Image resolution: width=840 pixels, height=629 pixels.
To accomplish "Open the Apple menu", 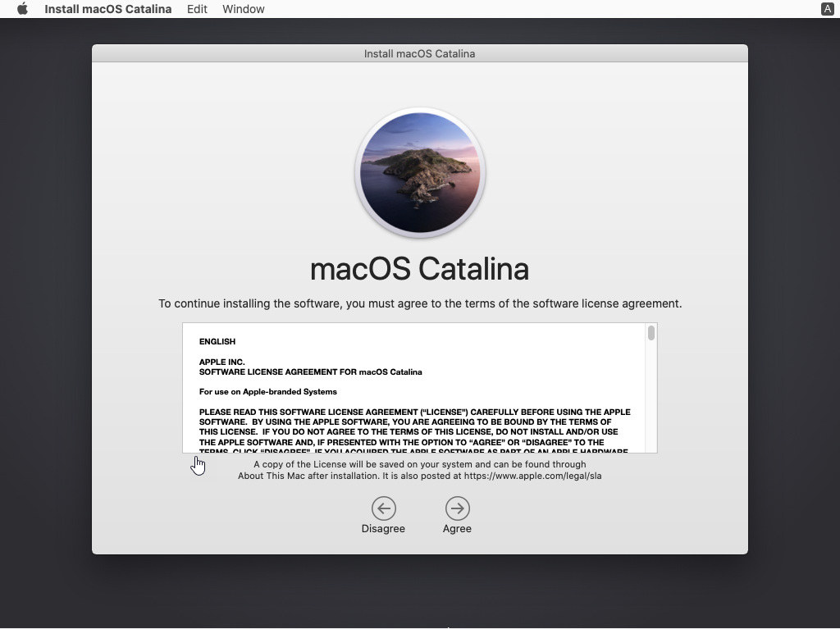I will coord(22,9).
